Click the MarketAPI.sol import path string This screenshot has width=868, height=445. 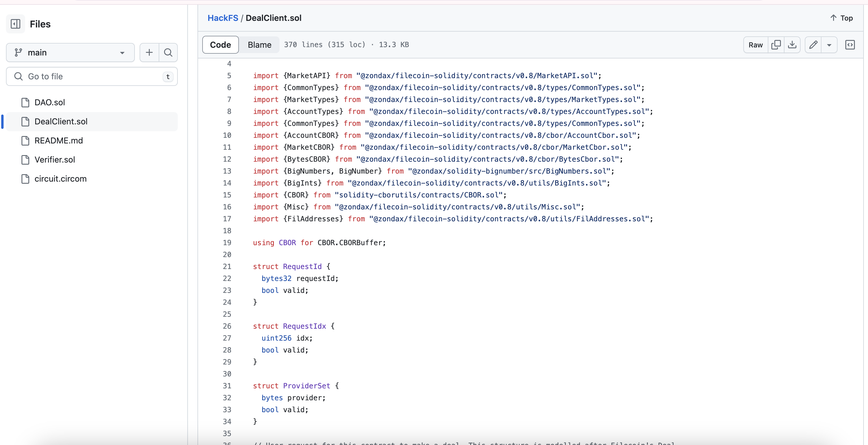(477, 76)
